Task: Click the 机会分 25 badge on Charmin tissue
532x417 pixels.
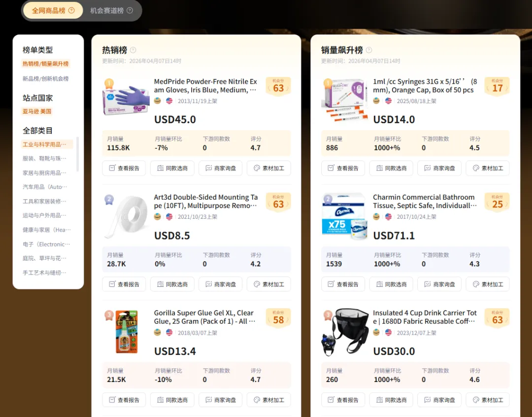Action: click(x=497, y=203)
